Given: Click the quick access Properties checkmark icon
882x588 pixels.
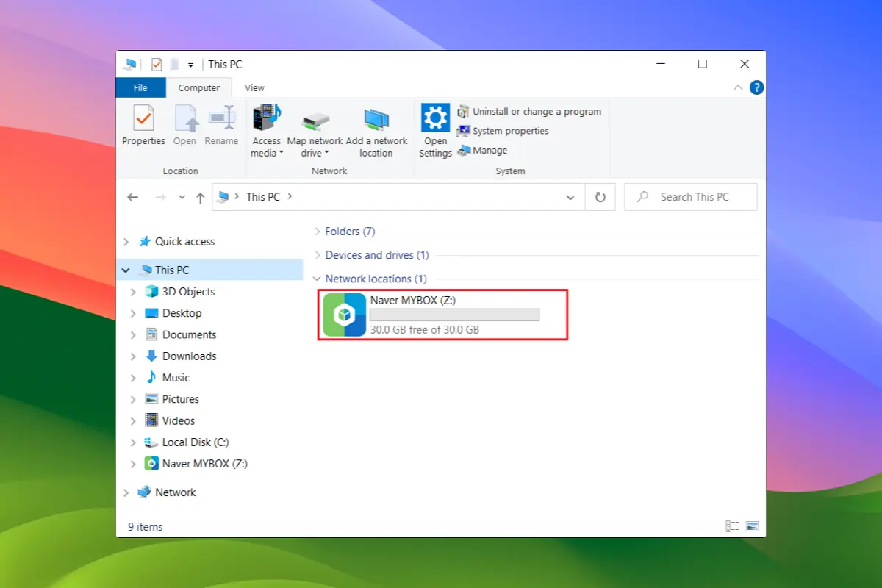Looking at the screenshot, I should pyautogui.click(x=157, y=65).
